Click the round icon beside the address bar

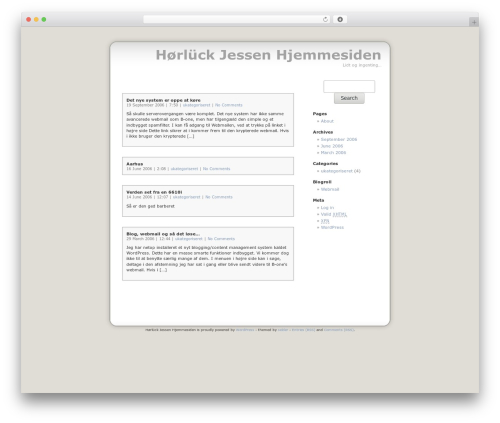pos(340,20)
